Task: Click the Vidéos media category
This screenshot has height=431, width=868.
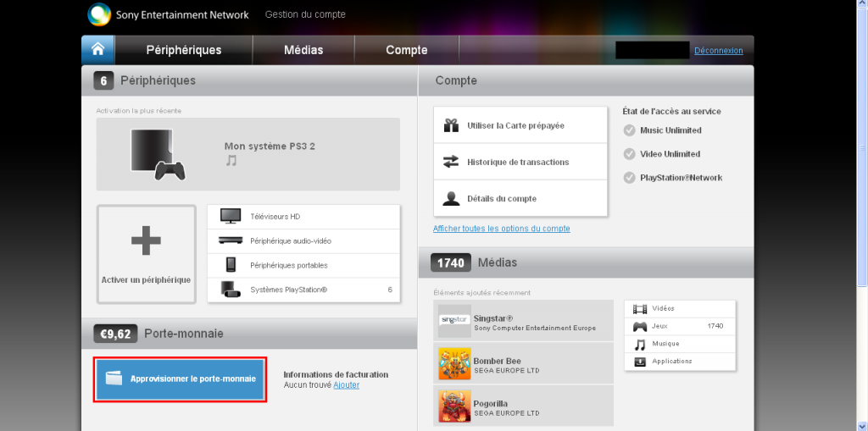Action: (x=680, y=309)
